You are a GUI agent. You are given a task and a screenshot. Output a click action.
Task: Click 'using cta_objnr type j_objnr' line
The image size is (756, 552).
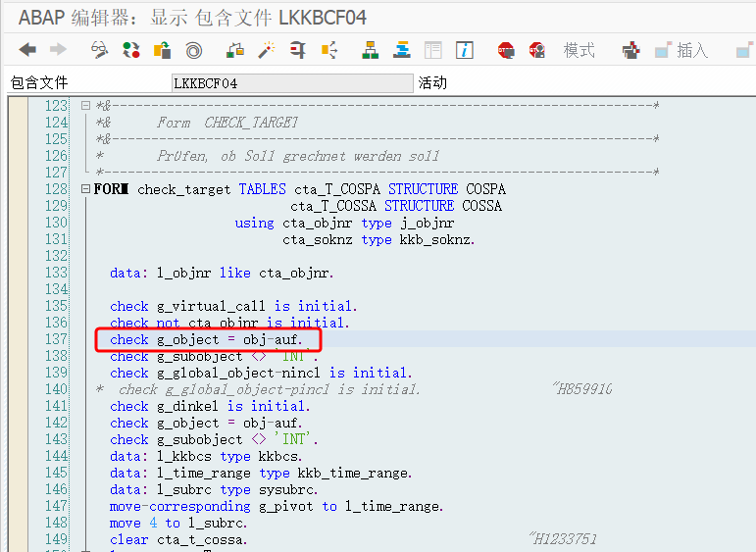[x=344, y=223]
